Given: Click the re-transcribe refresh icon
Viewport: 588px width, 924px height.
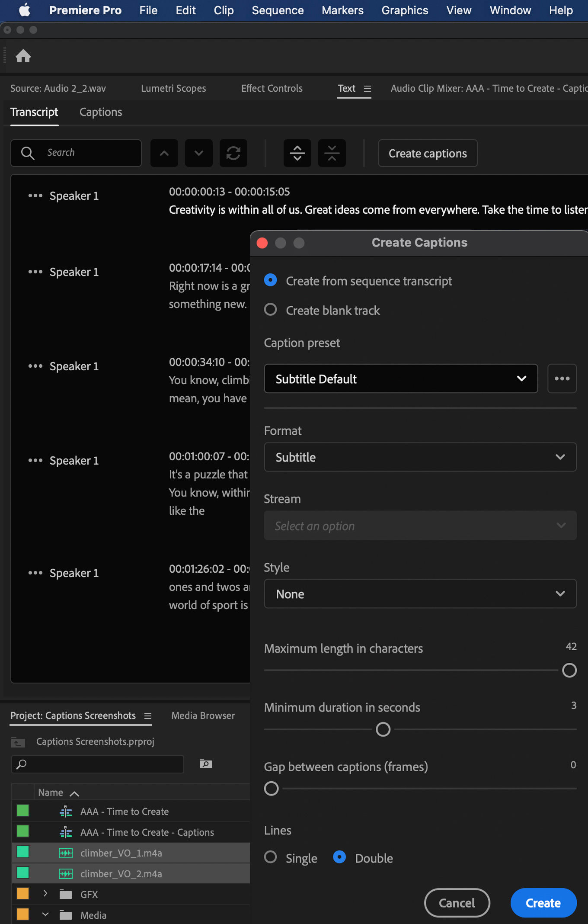Looking at the screenshot, I should [233, 153].
